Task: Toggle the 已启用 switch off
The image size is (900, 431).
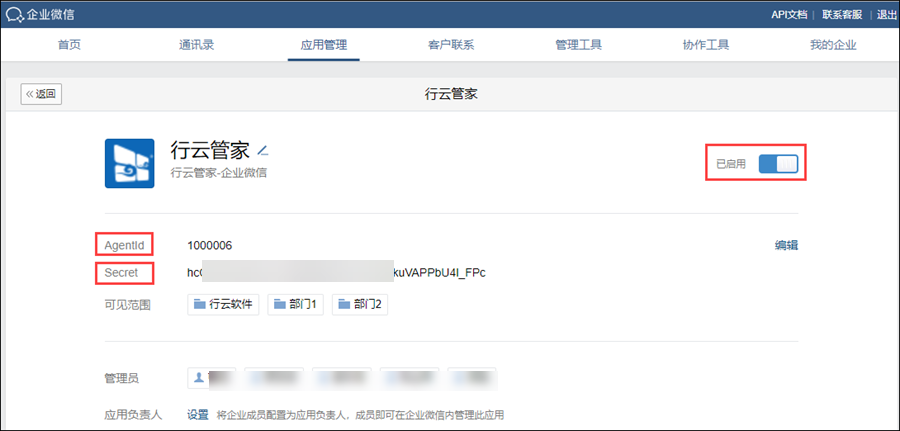Action: tap(778, 164)
